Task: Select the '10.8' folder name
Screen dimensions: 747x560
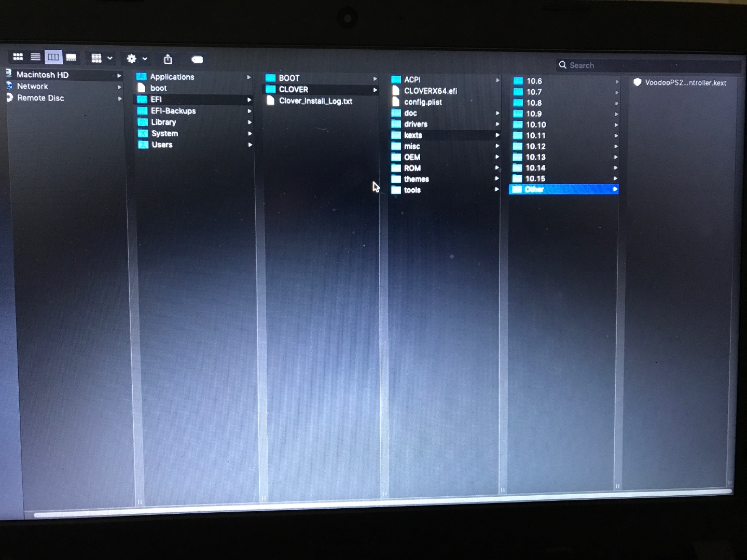Action: pyautogui.click(x=534, y=103)
